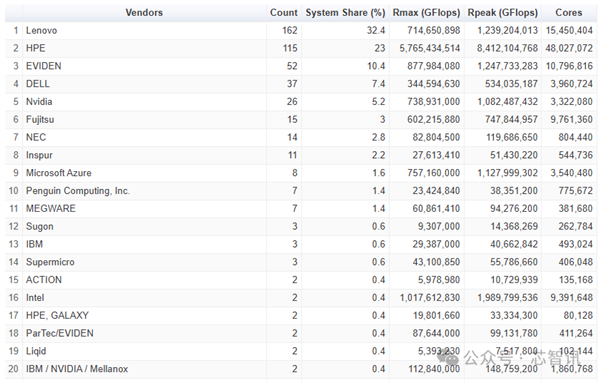Click the ParTec/EVIDEN vendor name
The height and width of the screenshot is (382, 600).
[x=60, y=333]
